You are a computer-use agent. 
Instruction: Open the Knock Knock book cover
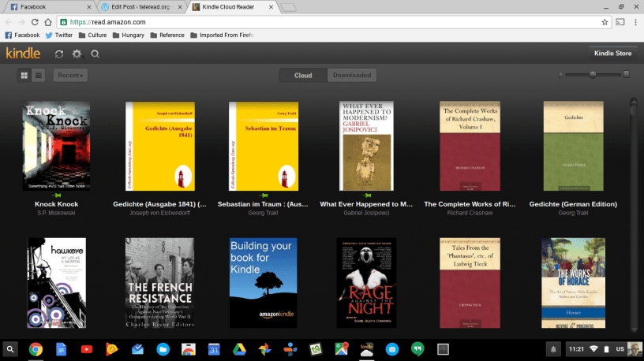56,146
